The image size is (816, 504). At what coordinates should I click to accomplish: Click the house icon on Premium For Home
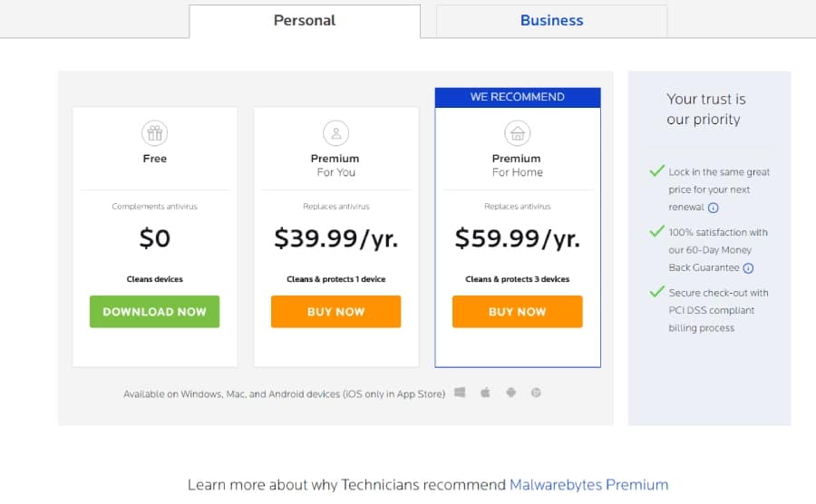tap(517, 134)
